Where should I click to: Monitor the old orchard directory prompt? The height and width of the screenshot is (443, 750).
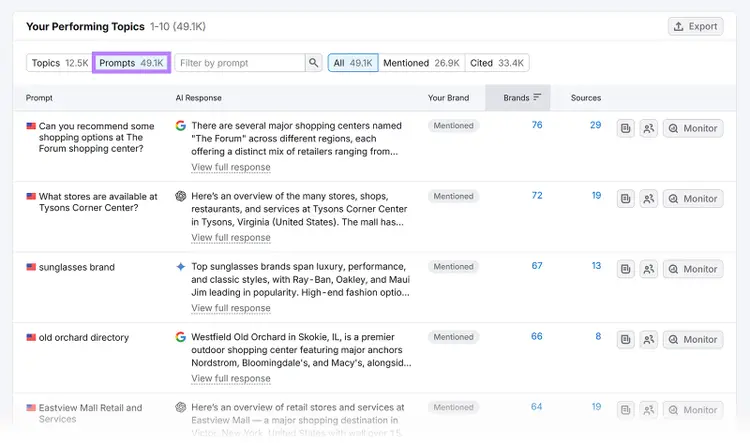[693, 340]
